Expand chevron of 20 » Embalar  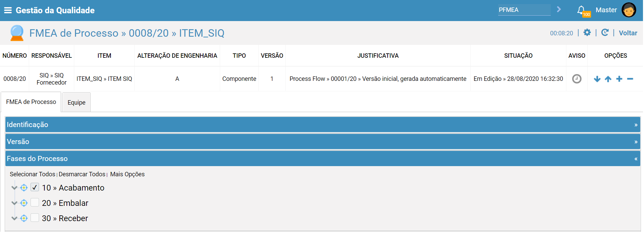coord(14,203)
